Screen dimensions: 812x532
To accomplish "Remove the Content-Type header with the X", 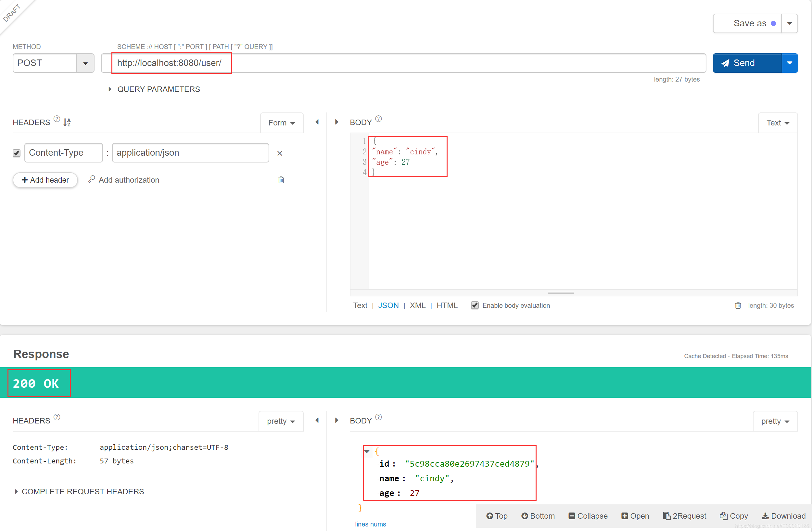I will [x=280, y=153].
